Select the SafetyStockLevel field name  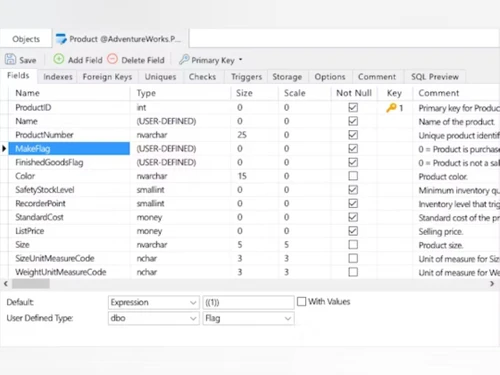(45, 190)
